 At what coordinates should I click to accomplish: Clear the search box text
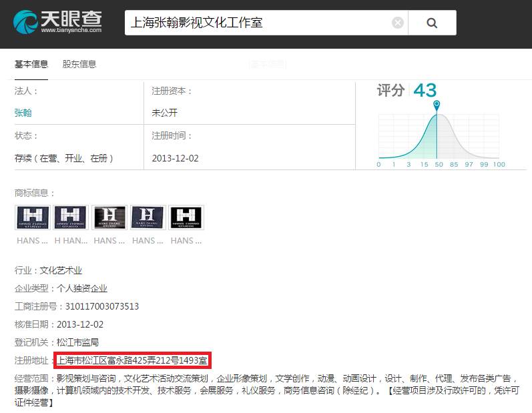398,23
